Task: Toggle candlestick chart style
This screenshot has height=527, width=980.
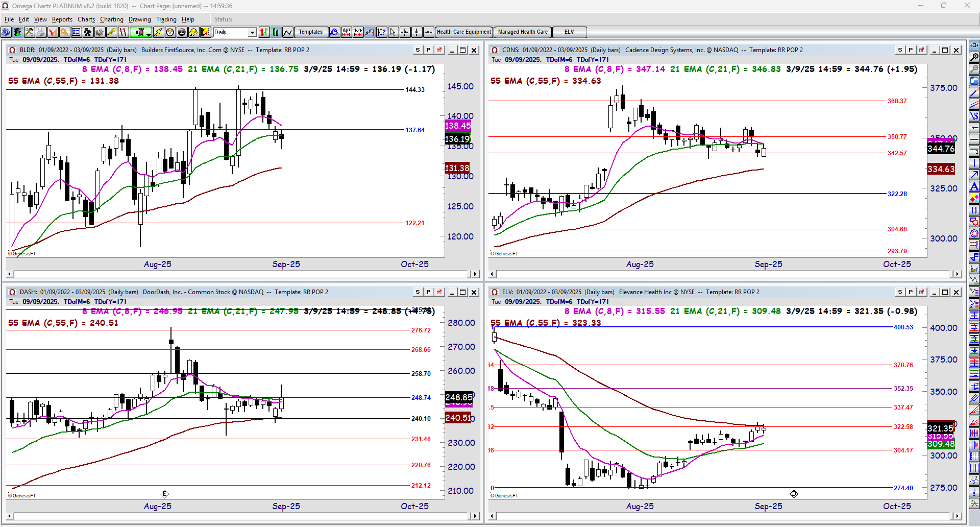Action: click(x=276, y=32)
